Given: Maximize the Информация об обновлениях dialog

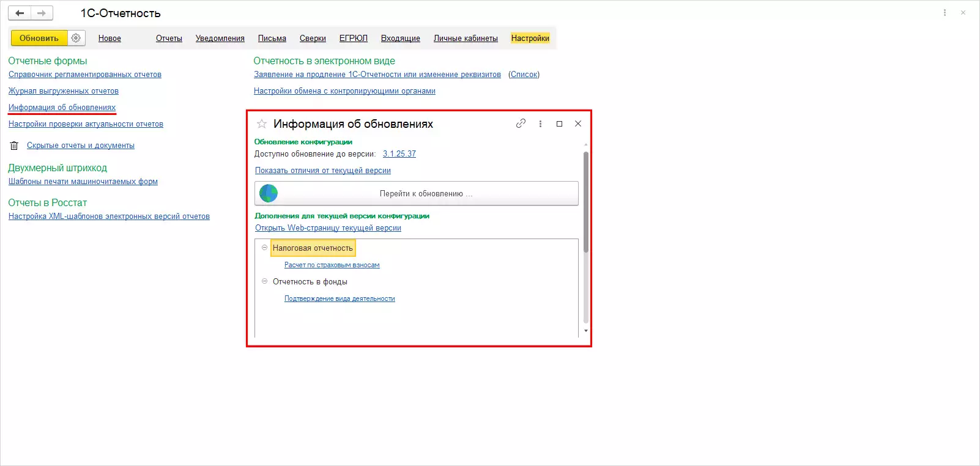Looking at the screenshot, I should (559, 124).
